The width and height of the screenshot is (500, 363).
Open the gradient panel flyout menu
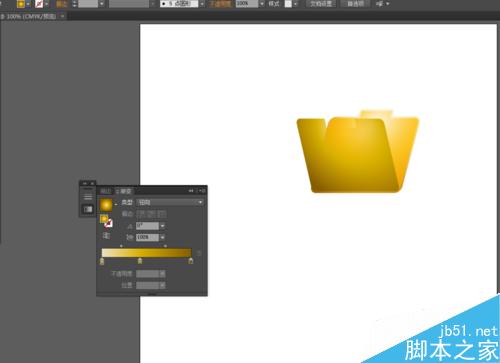[x=202, y=191]
